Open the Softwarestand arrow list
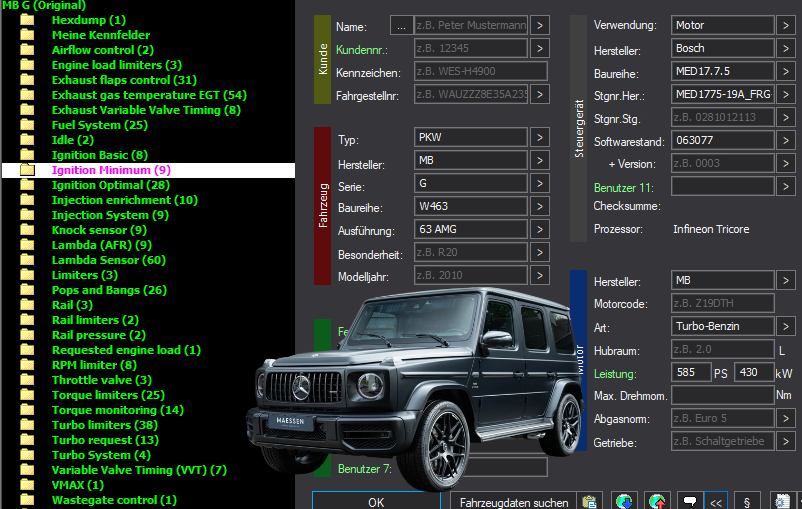This screenshot has width=802, height=509. [x=786, y=140]
